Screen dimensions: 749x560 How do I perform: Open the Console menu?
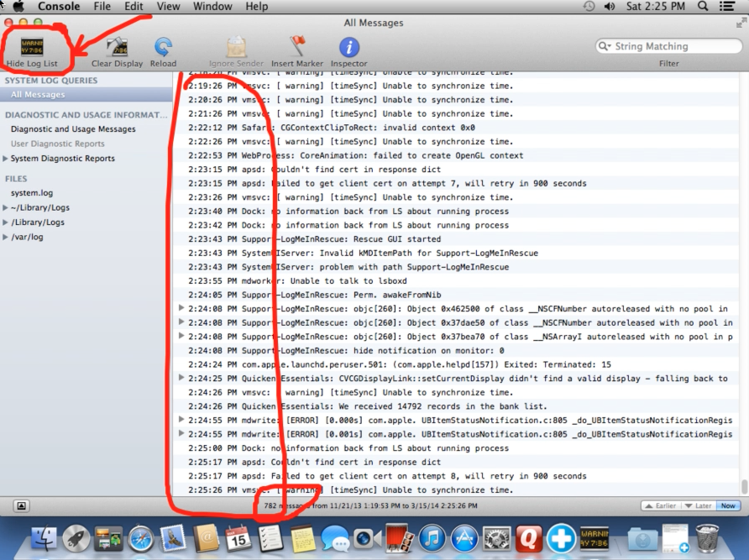point(59,6)
